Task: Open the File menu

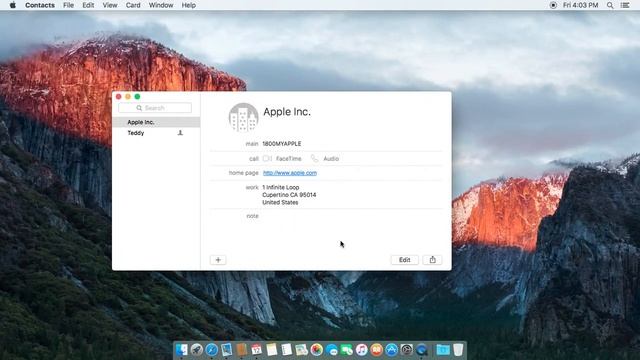Action: [69, 5]
